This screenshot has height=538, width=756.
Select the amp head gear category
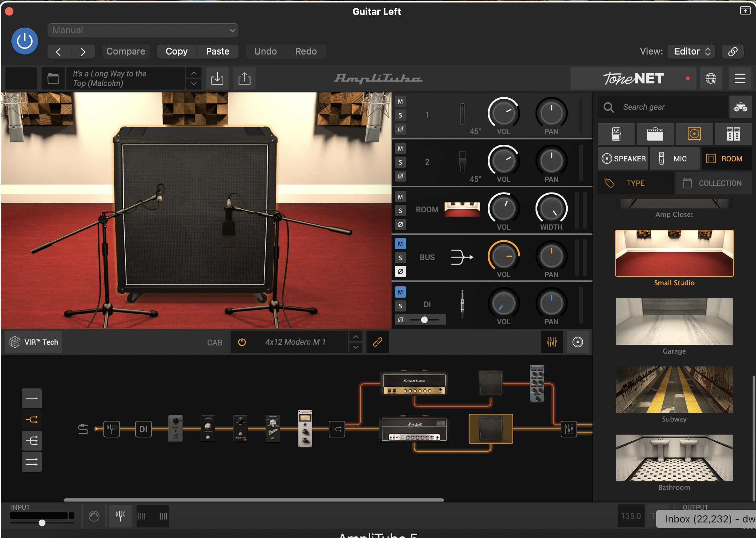[655, 134]
